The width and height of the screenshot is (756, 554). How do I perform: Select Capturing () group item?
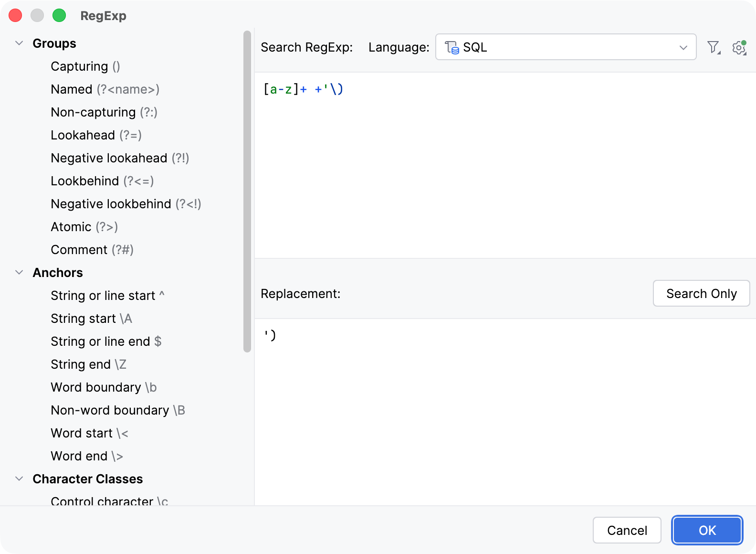pos(85,66)
